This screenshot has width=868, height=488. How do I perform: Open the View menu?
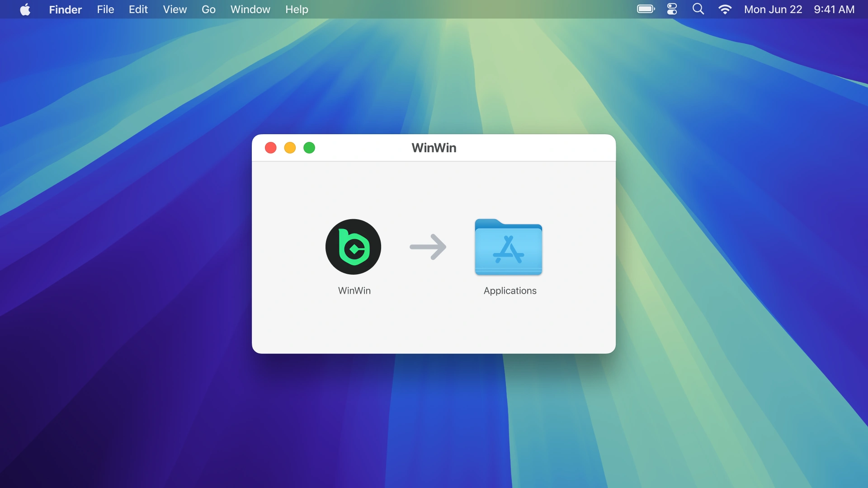[175, 9]
